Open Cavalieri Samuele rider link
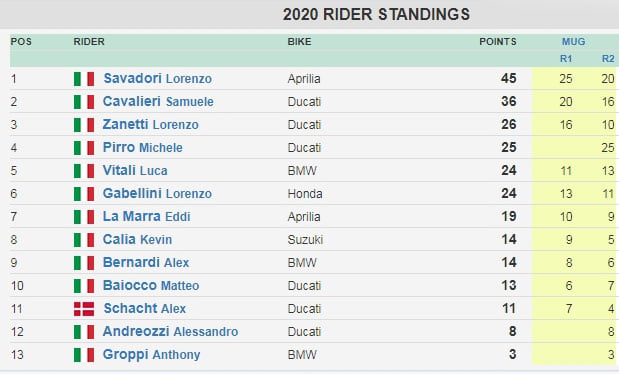Image resolution: width=619 pixels, height=374 pixels. coord(158,101)
